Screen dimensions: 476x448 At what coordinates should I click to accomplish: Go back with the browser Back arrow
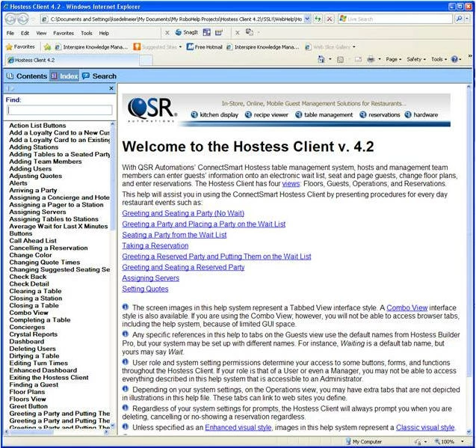[x=11, y=19]
